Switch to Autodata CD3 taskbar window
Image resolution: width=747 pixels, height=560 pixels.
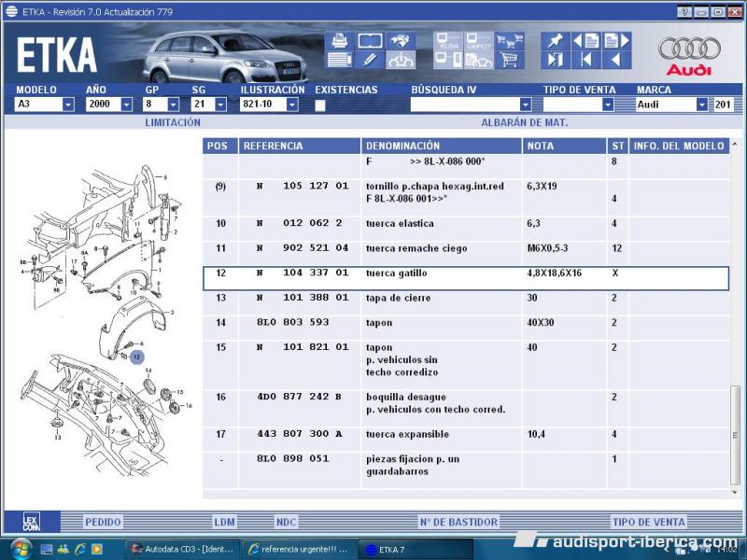[x=182, y=549]
